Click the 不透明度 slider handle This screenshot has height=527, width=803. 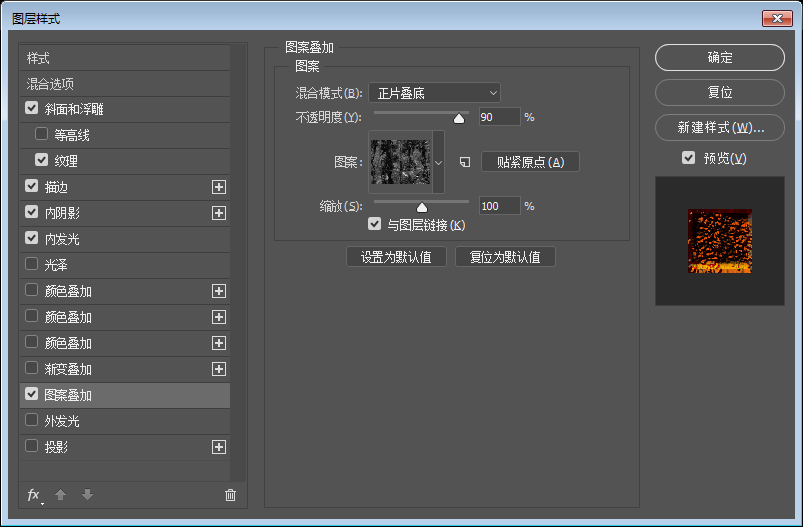[x=459, y=119]
